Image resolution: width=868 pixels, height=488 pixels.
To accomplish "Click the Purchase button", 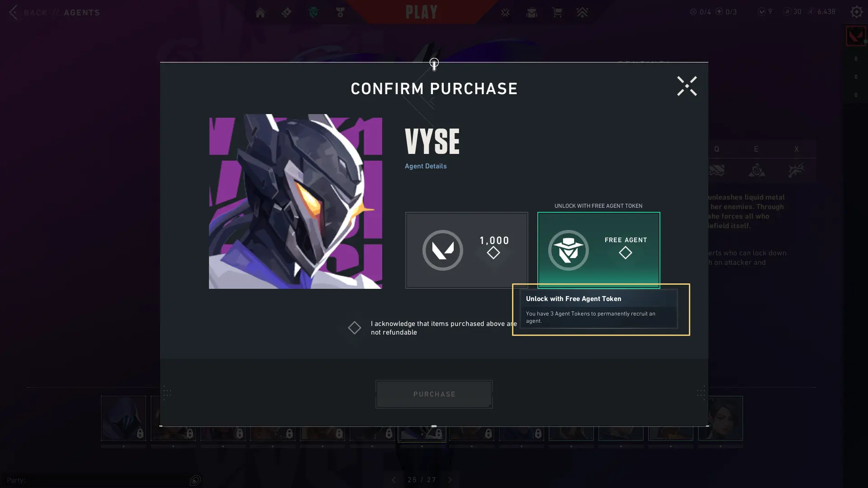I will [x=434, y=394].
